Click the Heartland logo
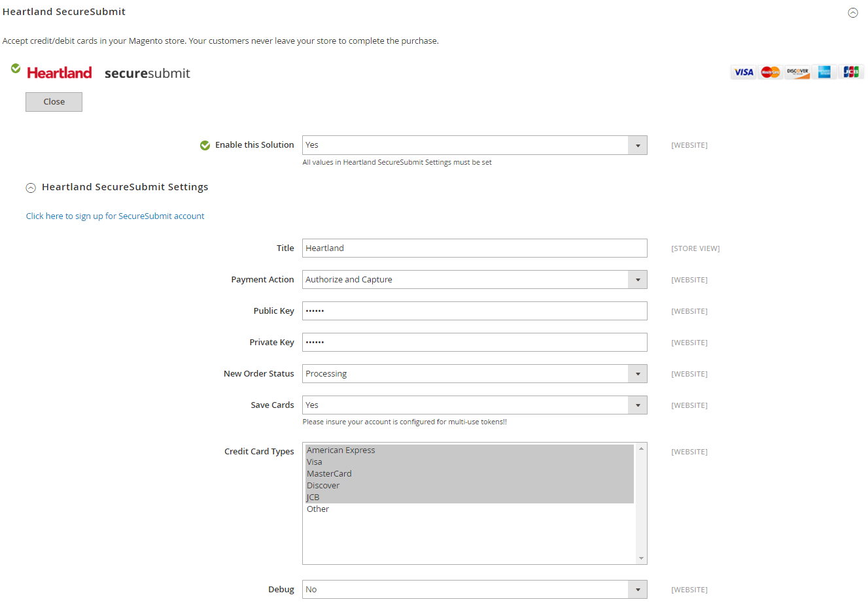868x608 pixels. pyautogui.click(x=60, y=73)
